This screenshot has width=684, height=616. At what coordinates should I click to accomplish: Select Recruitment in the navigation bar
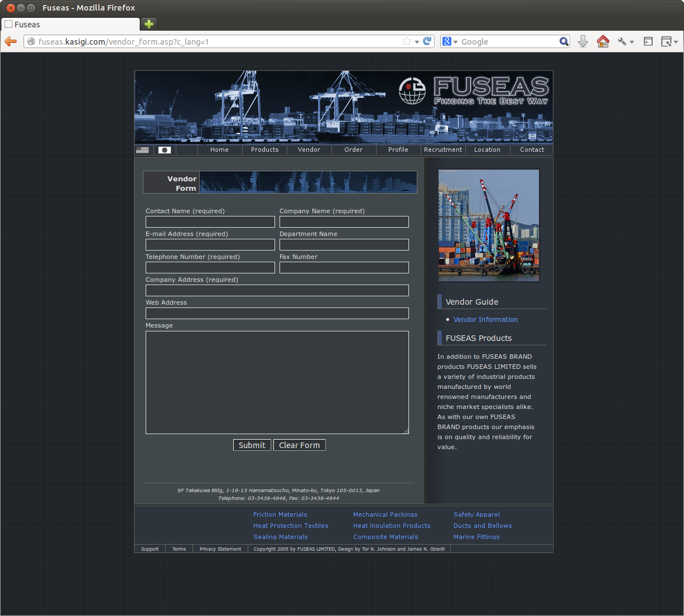pos(443,150)
